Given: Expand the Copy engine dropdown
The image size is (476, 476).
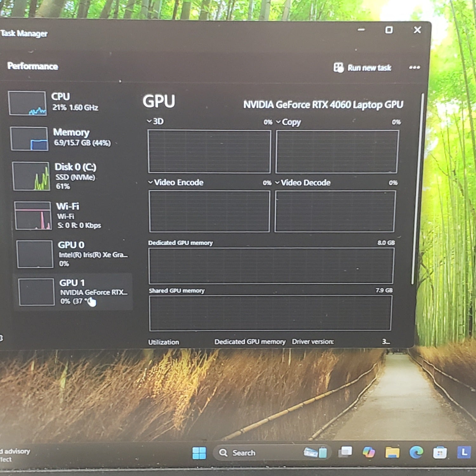Looking at the screenshot, I should coord(278,122).
